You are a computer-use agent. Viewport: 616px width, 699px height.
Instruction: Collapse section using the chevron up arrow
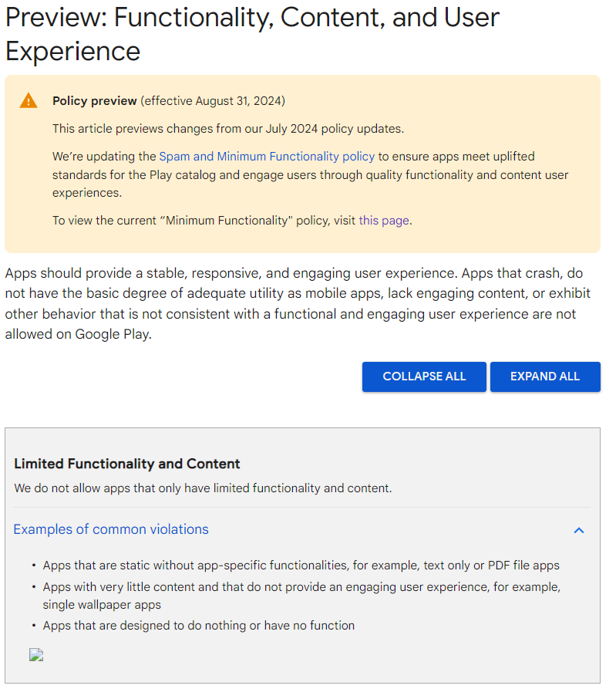(579, 530)
